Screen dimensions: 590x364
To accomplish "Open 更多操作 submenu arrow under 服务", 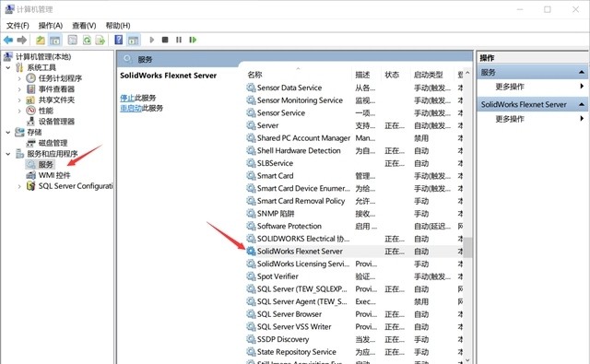I will 582,87.
